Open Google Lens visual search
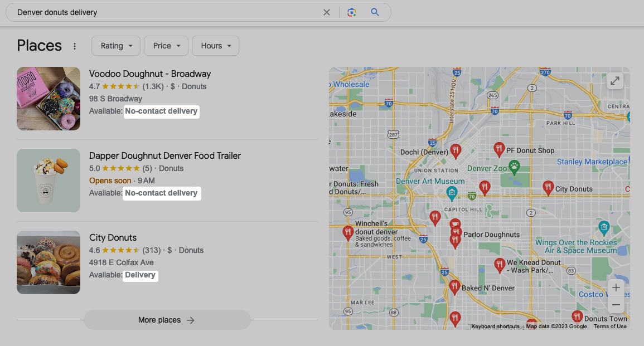644x346 pixels. [351, 12]
